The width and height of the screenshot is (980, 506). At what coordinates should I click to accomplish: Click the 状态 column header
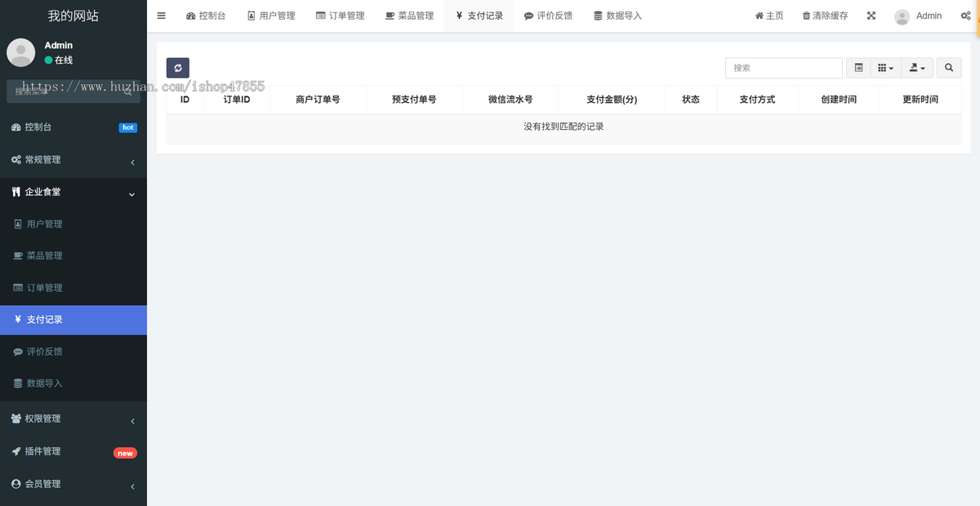pyautogui.click(x=691, y=100)
